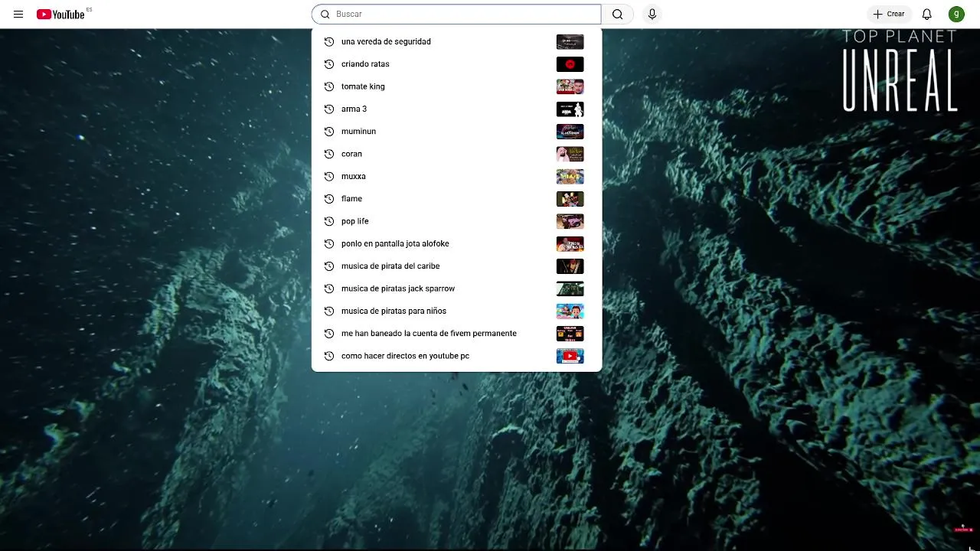Screen dimensions: 980x551
Task: Click history icon beside "flame"
Action: tap(329, 199)
